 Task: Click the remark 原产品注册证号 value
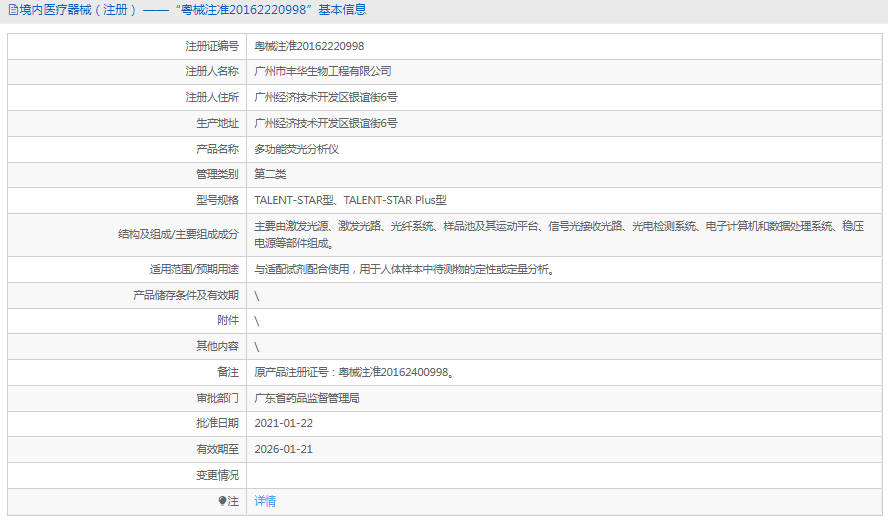point(353,372)
